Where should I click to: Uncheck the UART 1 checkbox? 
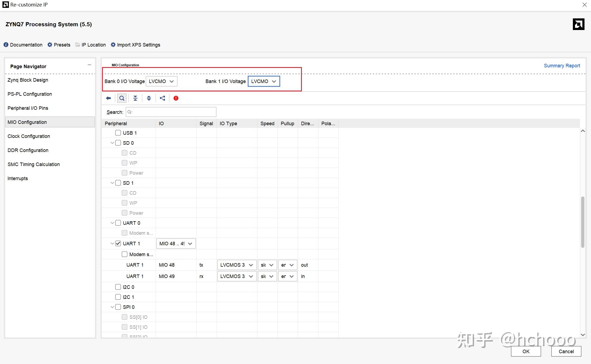pyautogui.click(x=118, y=243)
